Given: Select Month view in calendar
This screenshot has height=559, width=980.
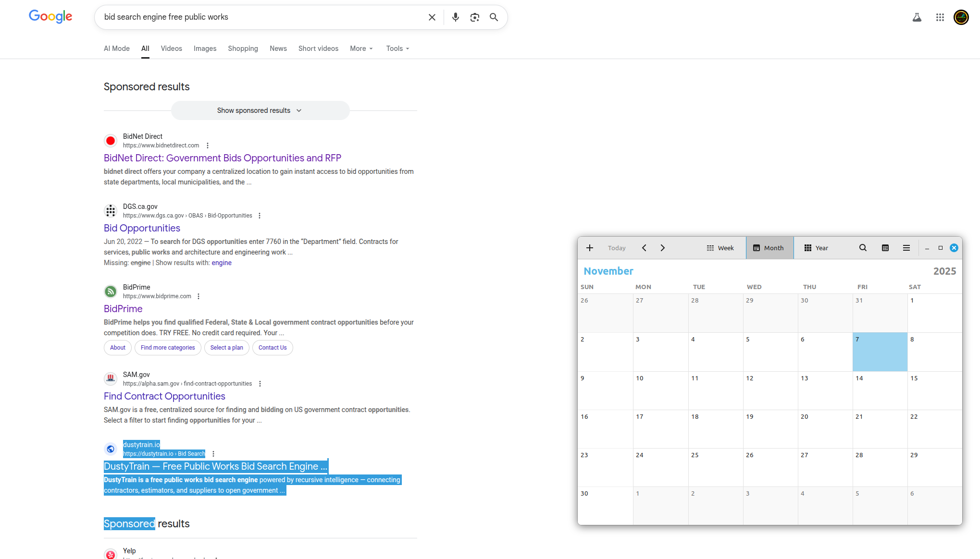Looking at the screenshot, I should click(769, 248).
